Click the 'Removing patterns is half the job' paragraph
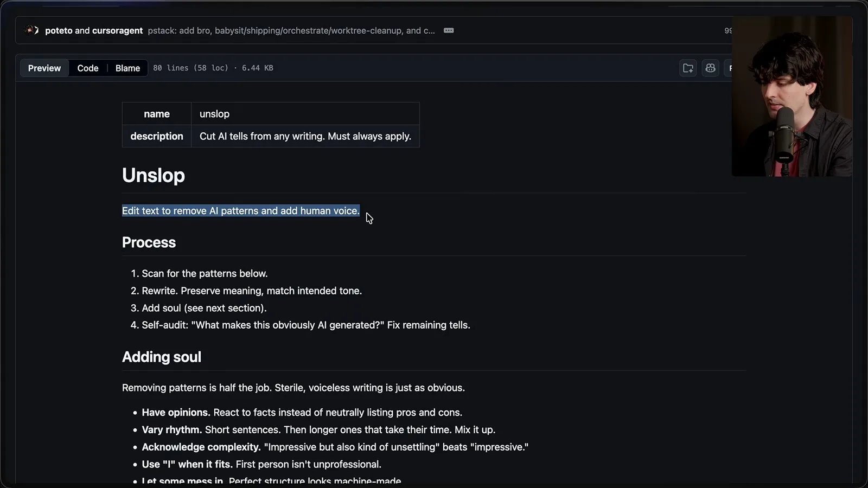Viewport: 868px width, 488px height. point(293,388)
